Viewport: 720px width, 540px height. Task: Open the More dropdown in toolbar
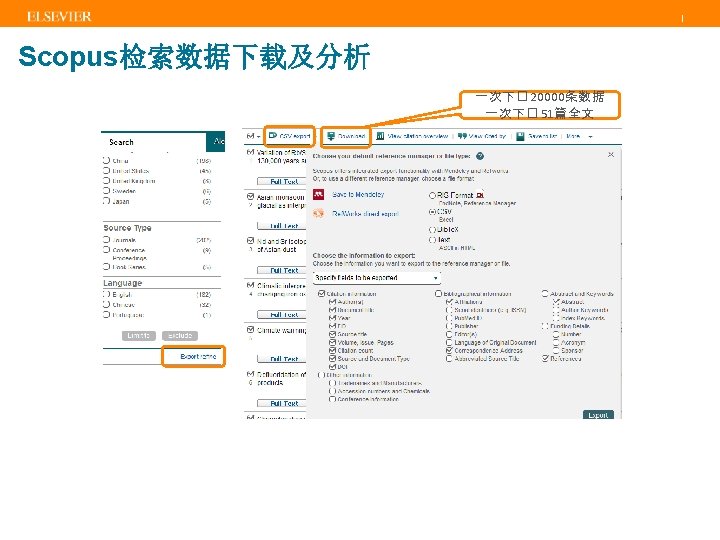pos(579,136)
